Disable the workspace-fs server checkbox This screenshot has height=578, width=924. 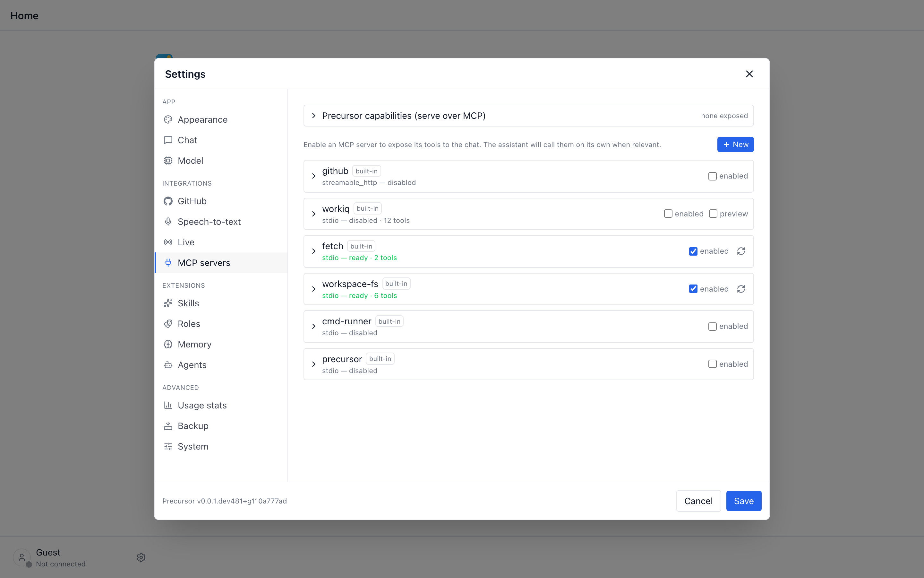(x=693, y=289)
